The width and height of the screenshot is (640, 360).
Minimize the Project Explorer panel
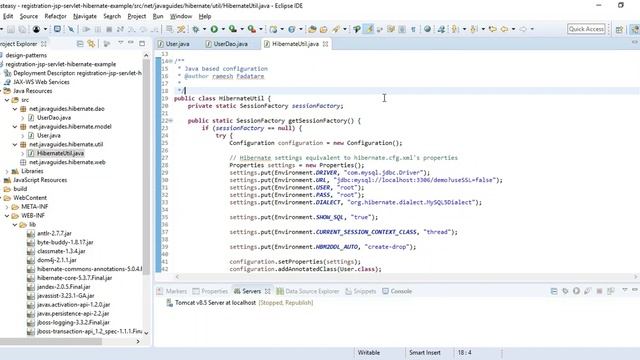pyautogui.click(x=131, y=43)
